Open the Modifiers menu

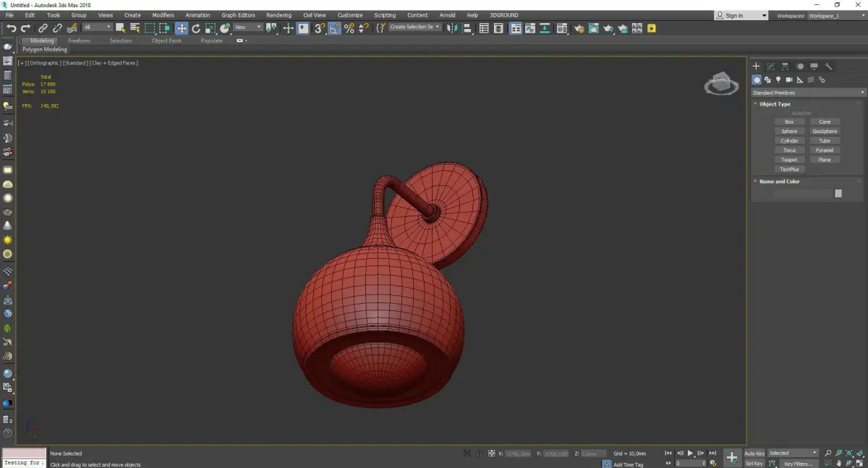click(x=163, y=15)
